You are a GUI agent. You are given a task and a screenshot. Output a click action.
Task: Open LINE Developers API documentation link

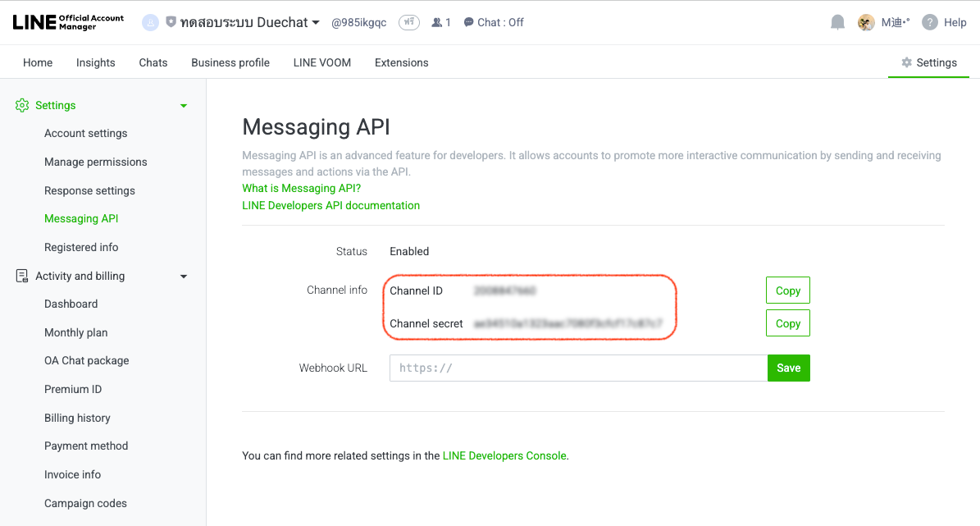(330, 205)
